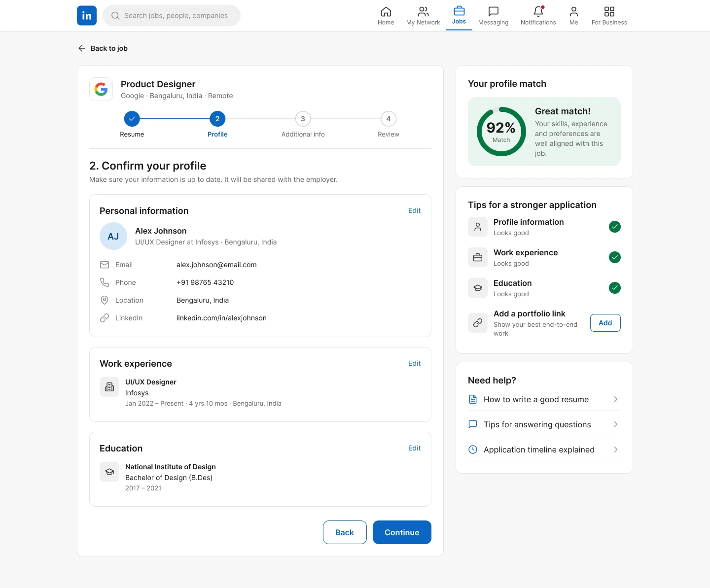Click the portfolio link chain icon
The image size is (710, 588).
[x=478, y=323]
